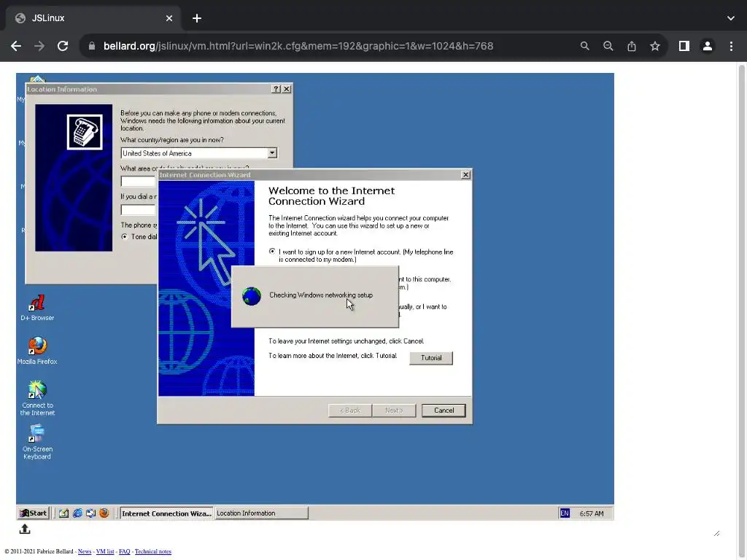
Task: Reload the JSLinux page
Action: tap(63, 46)
